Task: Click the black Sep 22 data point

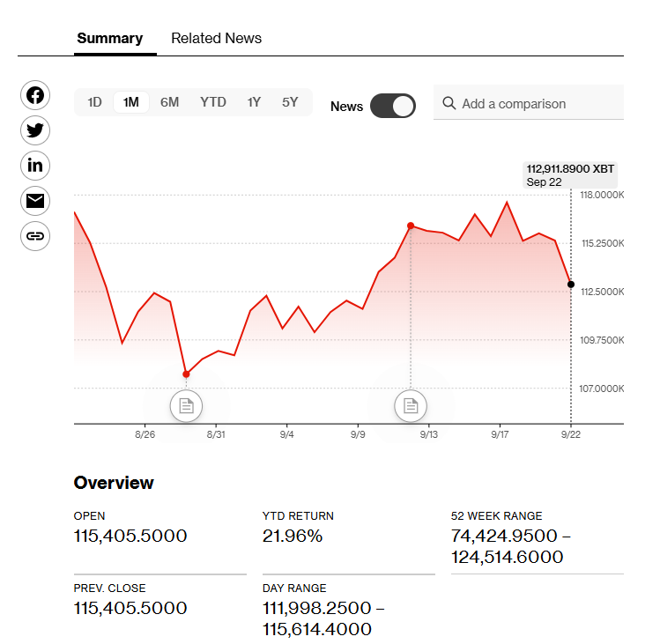Action: pos(571,284)
